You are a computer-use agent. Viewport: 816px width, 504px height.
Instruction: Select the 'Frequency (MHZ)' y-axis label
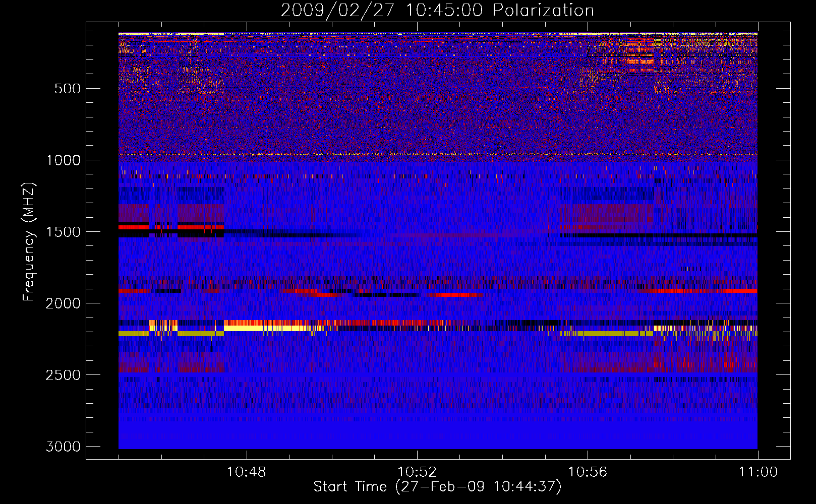[x=29, y=242]
